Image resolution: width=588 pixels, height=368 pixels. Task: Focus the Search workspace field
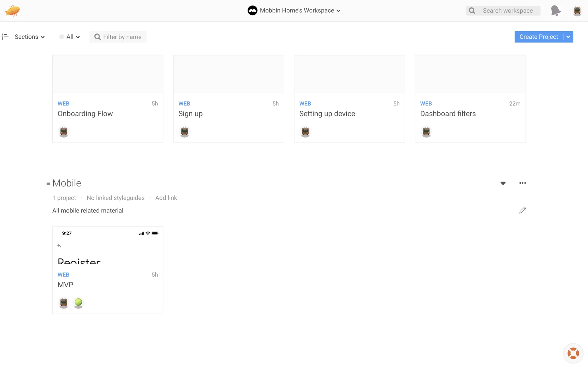pyautogui.click(x=507, y=11)
